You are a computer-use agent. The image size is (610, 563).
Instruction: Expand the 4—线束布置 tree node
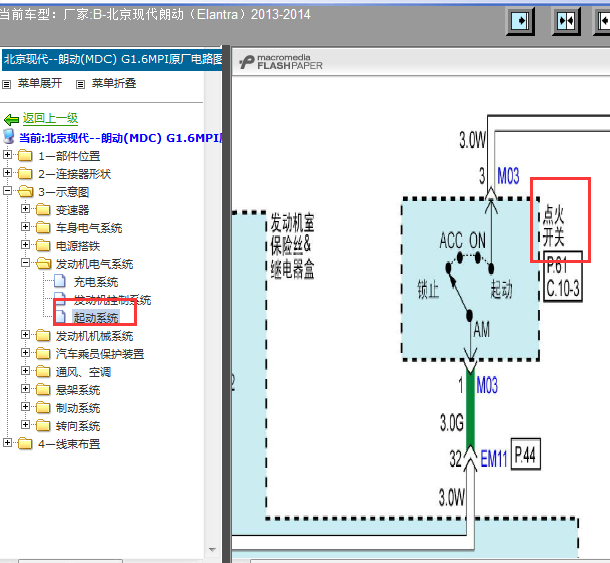coord(7,442)
